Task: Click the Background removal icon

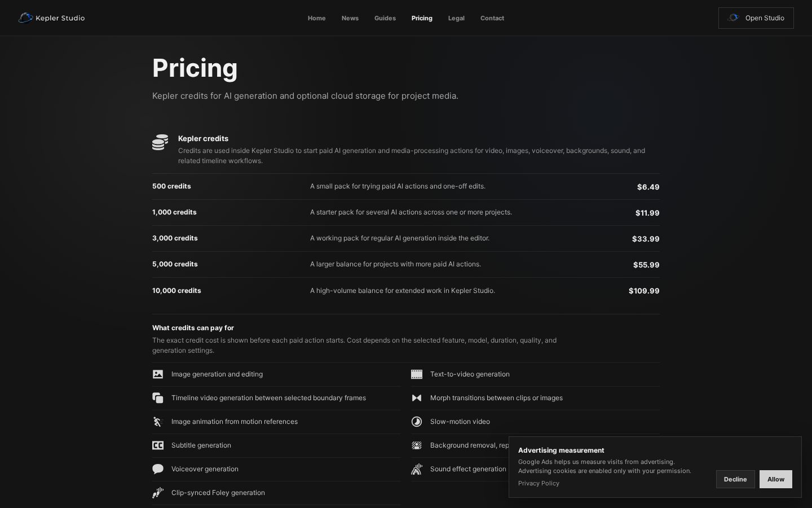Action: pos(417,445)
